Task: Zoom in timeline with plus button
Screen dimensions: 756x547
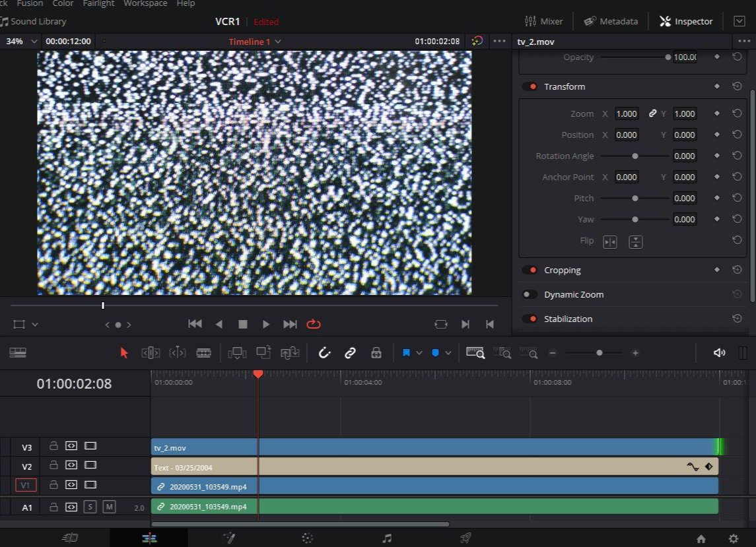Action: [x=635, y=353]
